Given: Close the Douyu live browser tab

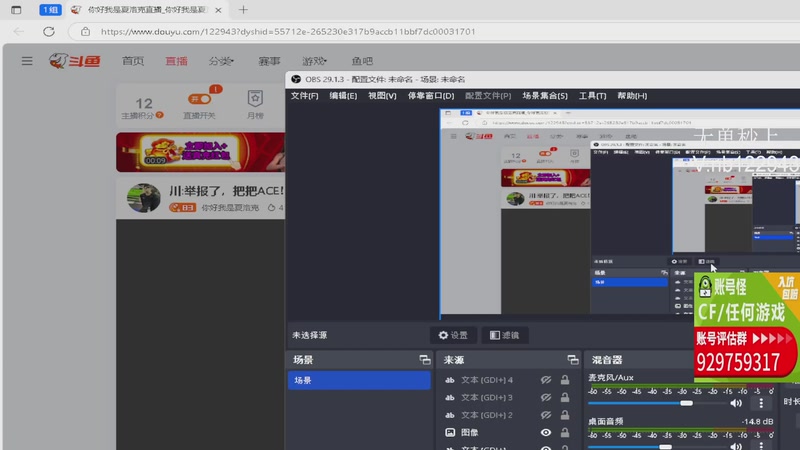Looking at the screenshot, I should [x=218, y=10].
